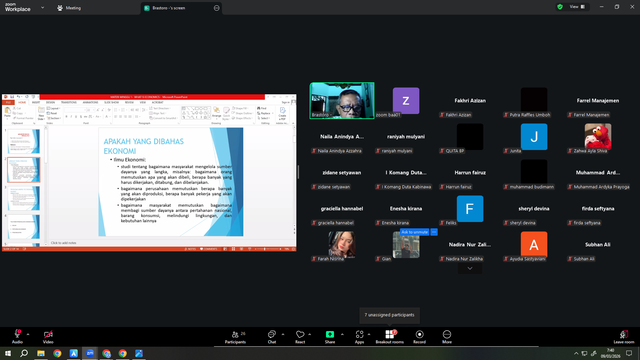The width and height of the screenshot is (640, 360).
Task: Open Breakout rooms
Action: point(389,336)
